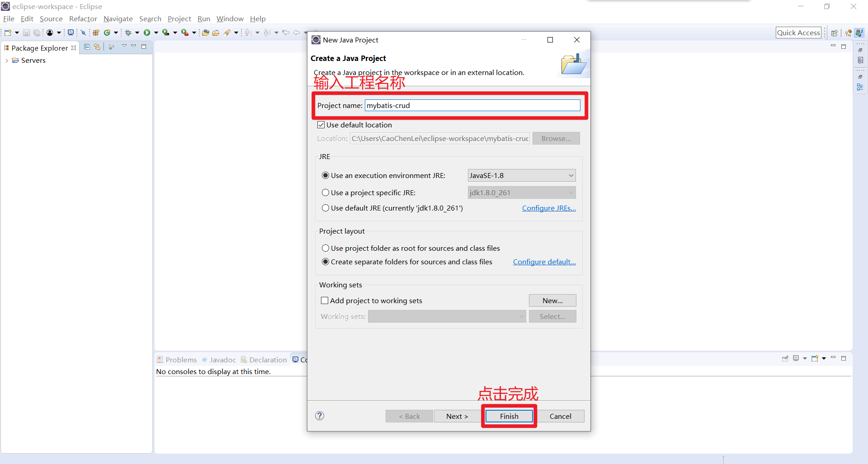The width and height of the screenshot is (868, 464).
Task: Expand the Servers tree node
Action: tap(7, 61)
